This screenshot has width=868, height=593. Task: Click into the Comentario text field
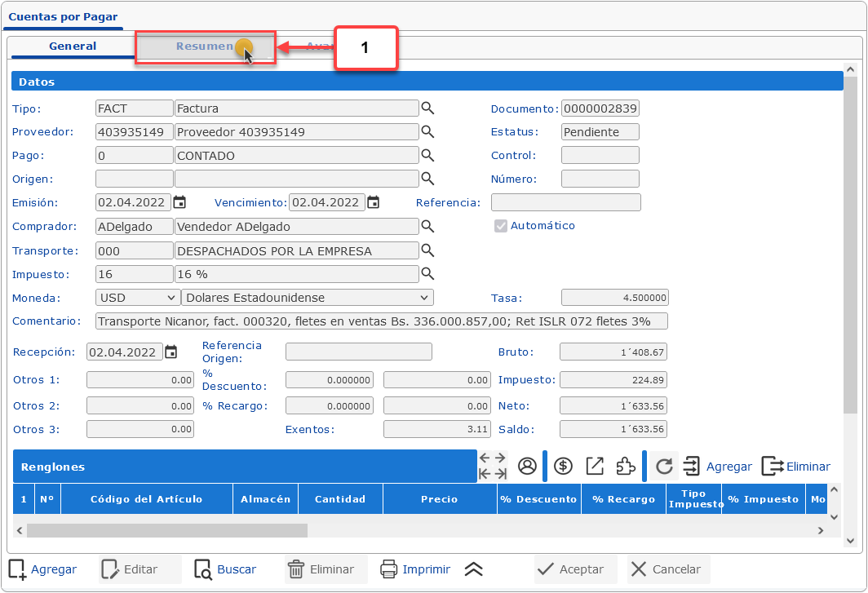point(381,321)
